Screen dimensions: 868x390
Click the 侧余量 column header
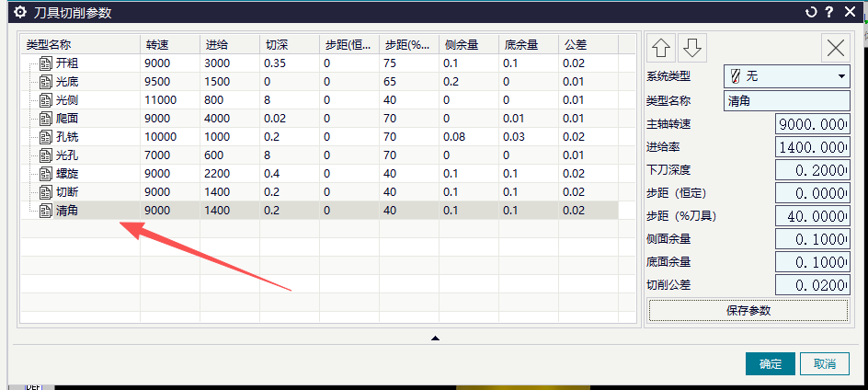point(469,44)
